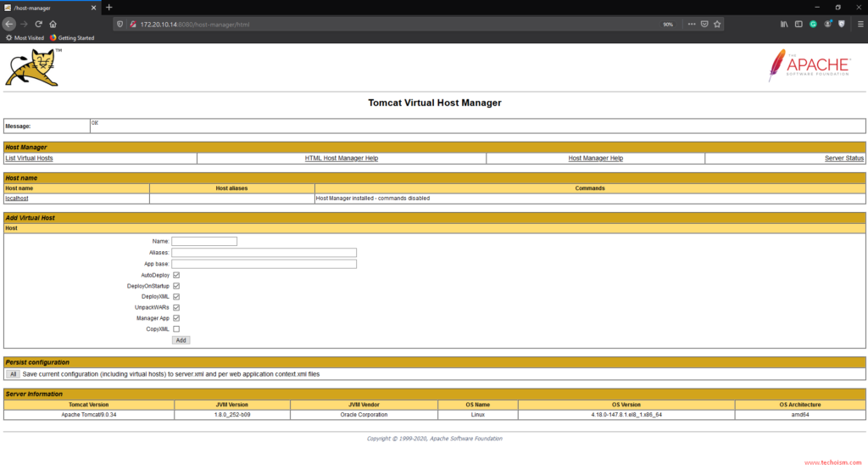This screenshot has width=868, height=470.
Task: Click the Copyright Apache Software Foundation footer text
Action: tap(435, 439)
